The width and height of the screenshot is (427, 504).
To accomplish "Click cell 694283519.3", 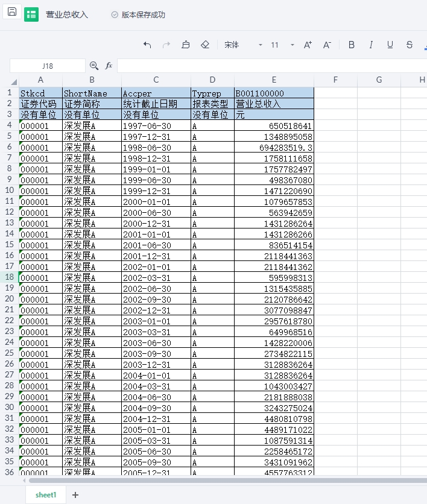I will pos(274,148).
